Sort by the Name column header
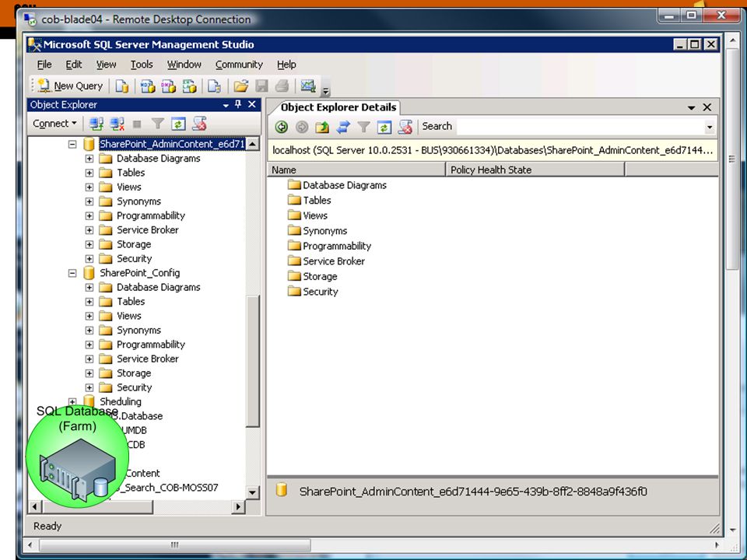The width and height of the screenshot is (747, 560). (356, 170)
